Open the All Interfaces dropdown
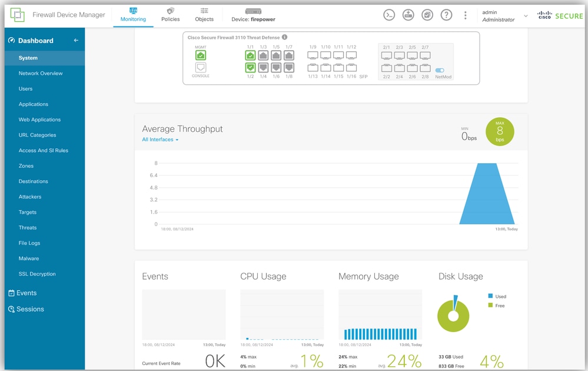This screenshot has height=371, width=588. (x=160, y=140)
